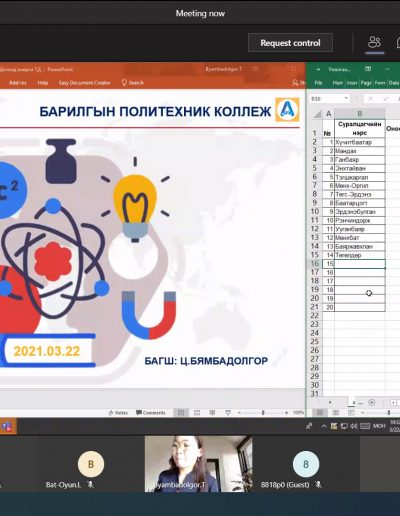400x516 pixels.
Task: Select column B header in Excel
Action: [x=360, y=114]
